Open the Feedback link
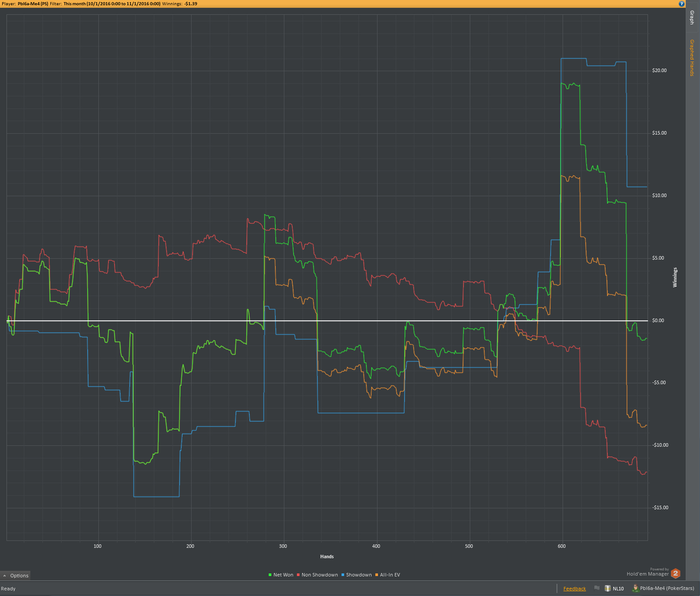The image size is (700, 596). [x=574, y=589]
